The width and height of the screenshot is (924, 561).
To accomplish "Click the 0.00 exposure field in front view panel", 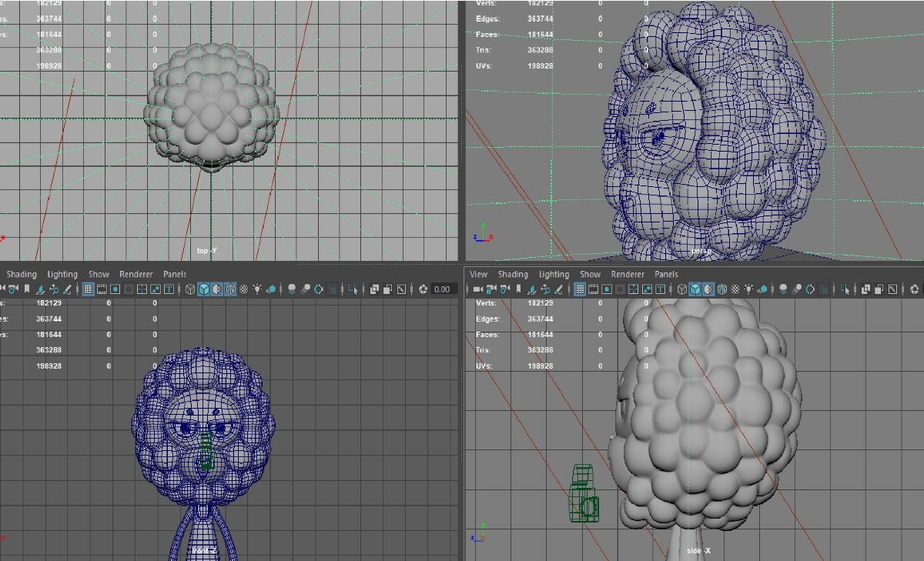I will 443,289.
